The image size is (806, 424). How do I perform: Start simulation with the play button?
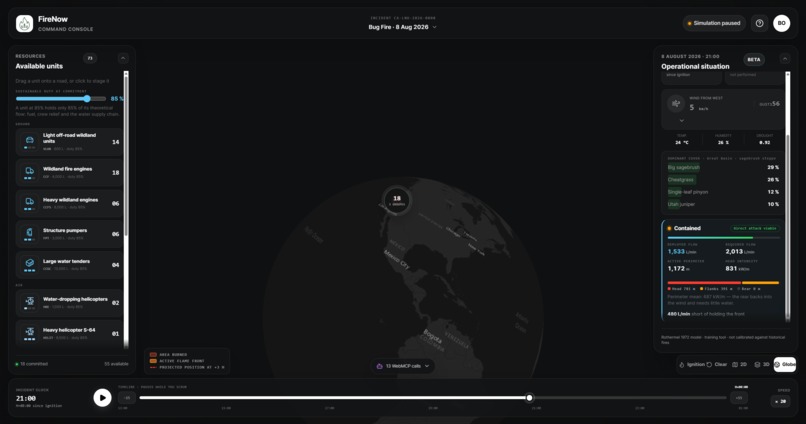[x=102, y=398]
